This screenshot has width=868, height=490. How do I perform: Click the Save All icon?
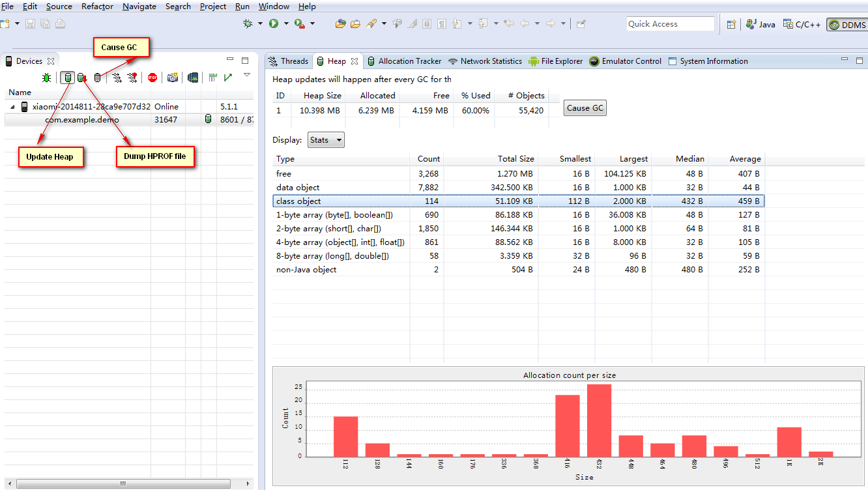(45, 23)
